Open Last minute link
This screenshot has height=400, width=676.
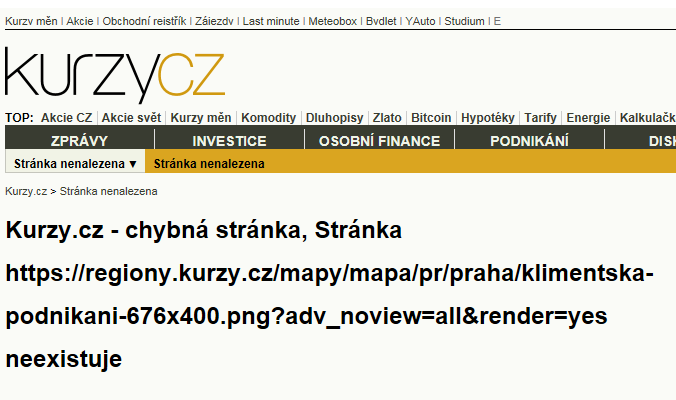pos(271,21)
